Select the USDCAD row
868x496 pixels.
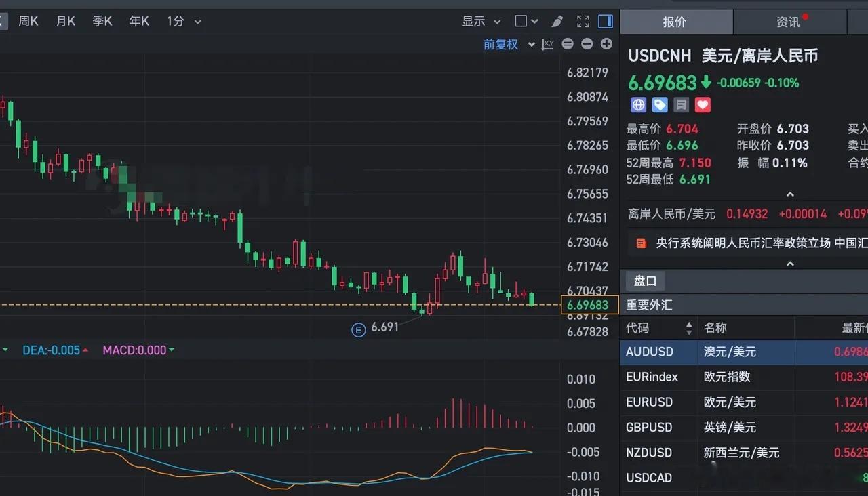coord(744,478)
